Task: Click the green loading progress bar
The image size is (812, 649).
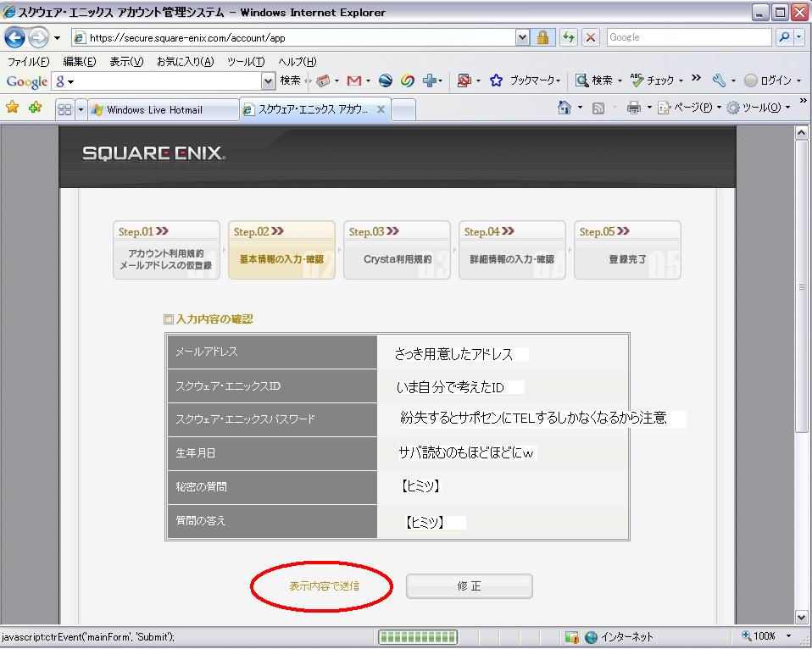Action: [418, 637]
